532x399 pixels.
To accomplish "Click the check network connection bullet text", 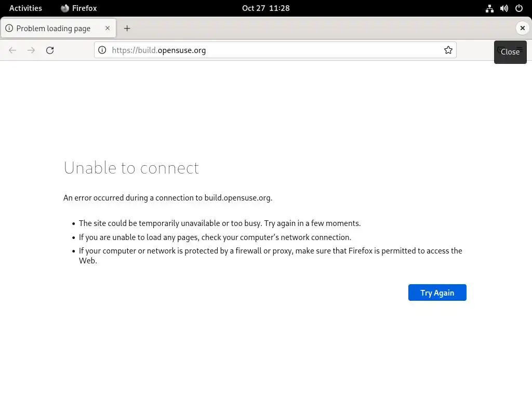I will coord(215,237).
